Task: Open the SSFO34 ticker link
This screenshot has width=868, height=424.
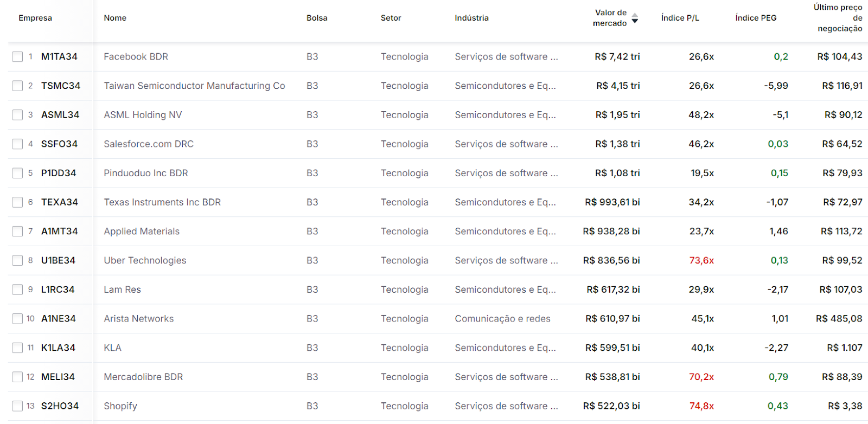Action: (x=59, y=144)
